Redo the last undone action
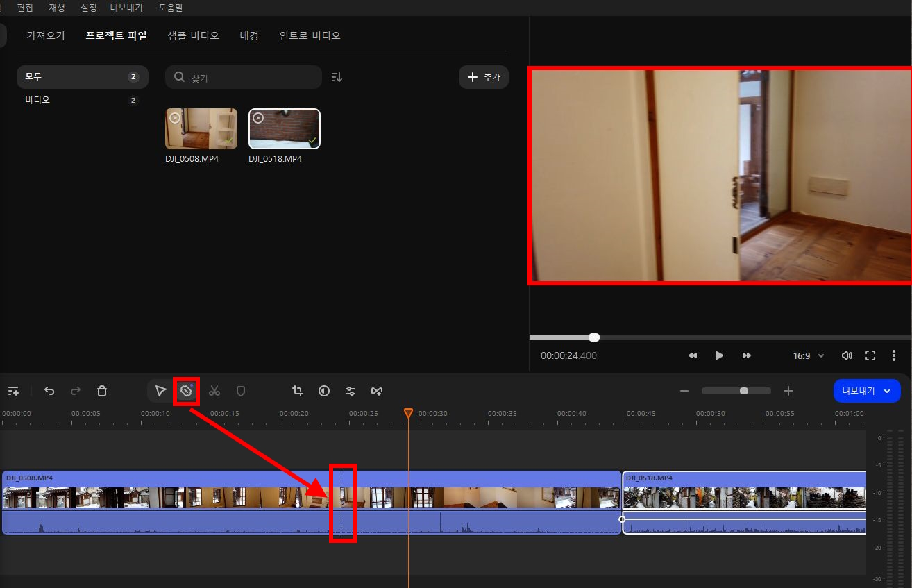 76,391
